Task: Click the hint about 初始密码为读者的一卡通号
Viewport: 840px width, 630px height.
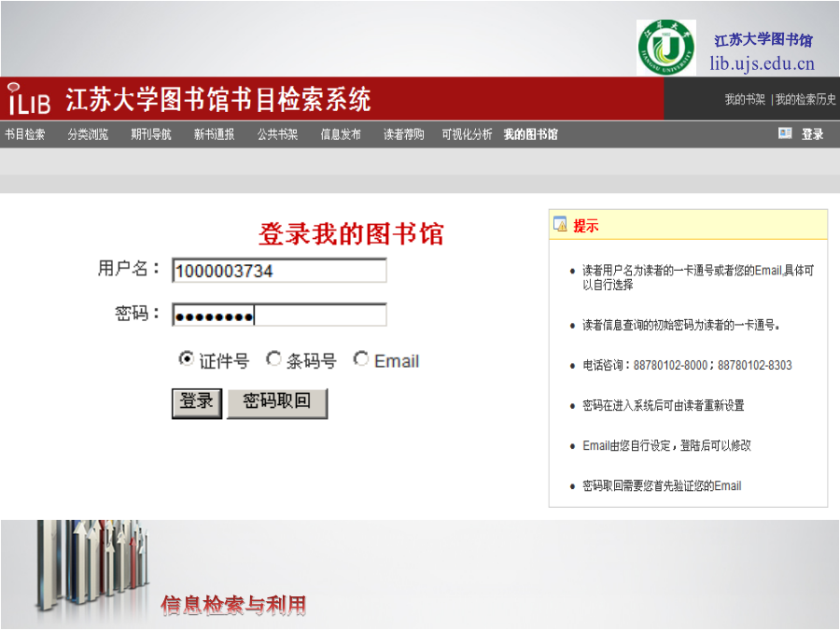Action: click(x=681, y=325)
